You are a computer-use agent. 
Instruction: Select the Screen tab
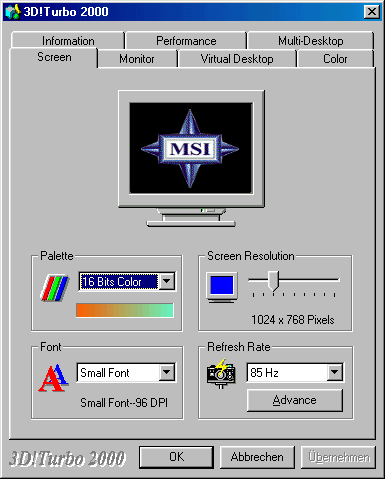click(x=54, y=57)
